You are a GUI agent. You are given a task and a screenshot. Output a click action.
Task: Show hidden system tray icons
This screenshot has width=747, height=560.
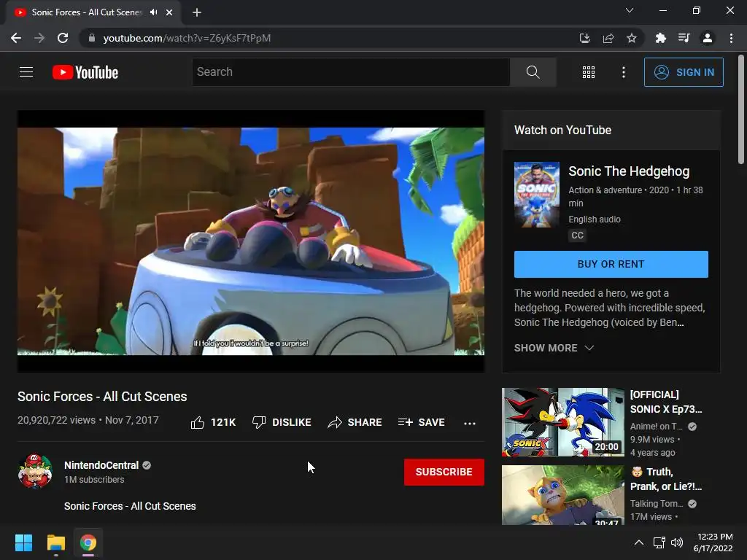(639, 542)
